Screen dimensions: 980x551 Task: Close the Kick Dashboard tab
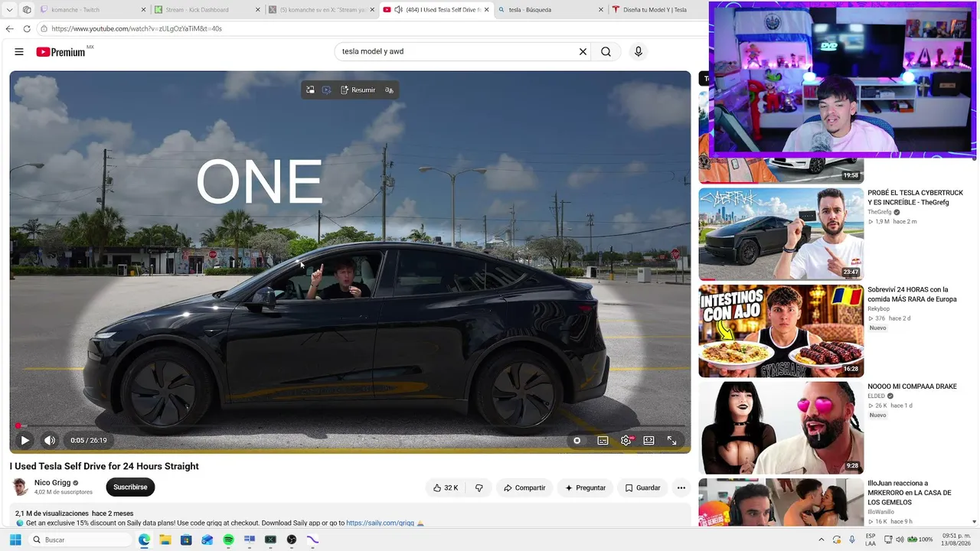point(258,10)
